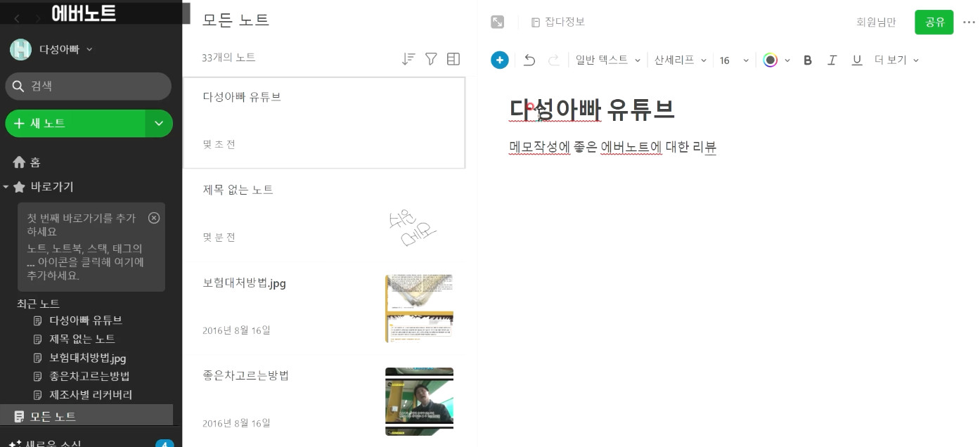Toggle underline formatting

click(x=856, y=60)
